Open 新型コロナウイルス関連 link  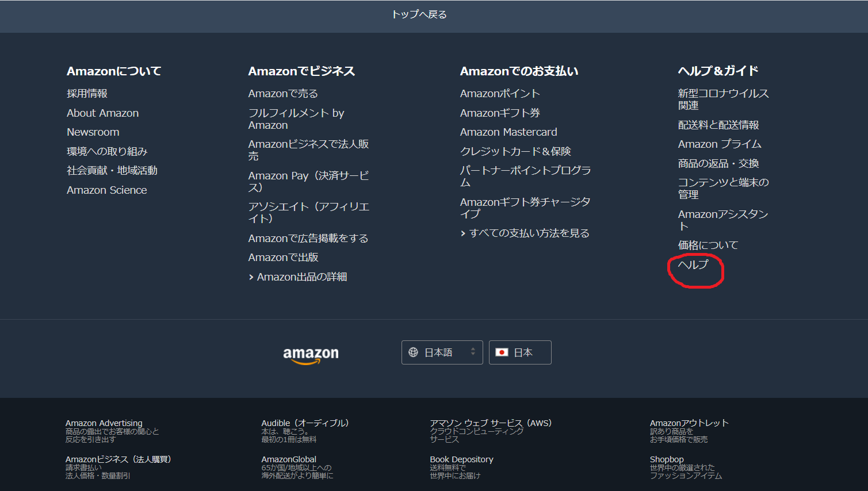[x=724, y=99]
